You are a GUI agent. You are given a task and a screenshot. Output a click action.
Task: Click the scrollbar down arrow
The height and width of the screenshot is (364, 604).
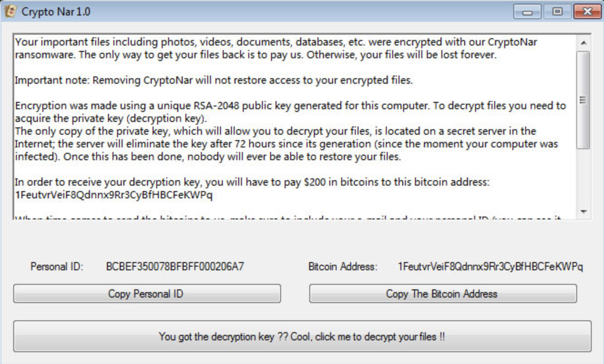[584, 212]
